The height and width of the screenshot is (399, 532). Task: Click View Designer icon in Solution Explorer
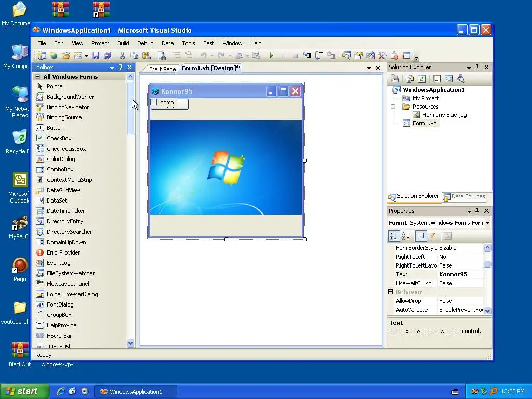pos(448,79)
